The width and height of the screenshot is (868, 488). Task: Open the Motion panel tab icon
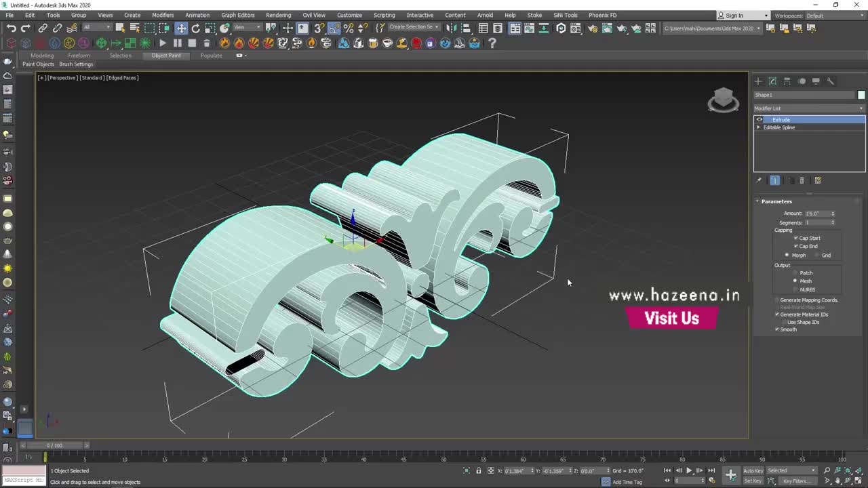[x=802, y=81]
